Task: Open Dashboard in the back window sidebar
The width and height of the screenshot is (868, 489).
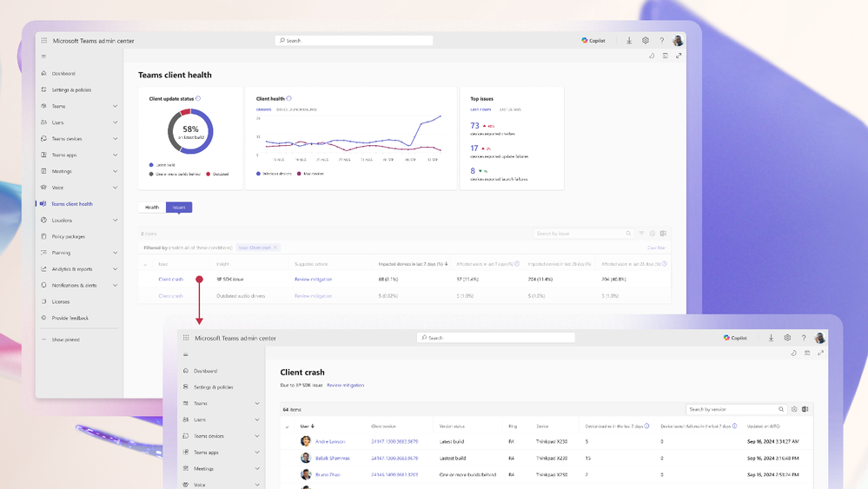Action: click(63, 74)
